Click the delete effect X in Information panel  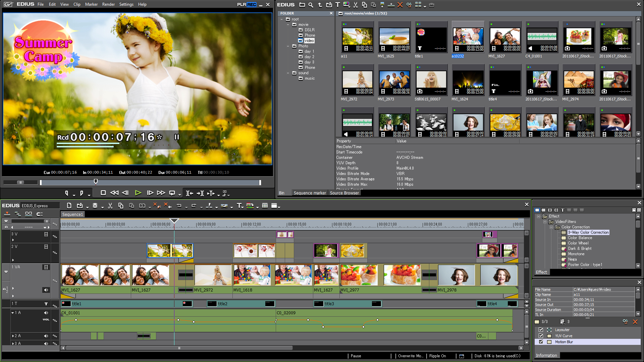635,322
